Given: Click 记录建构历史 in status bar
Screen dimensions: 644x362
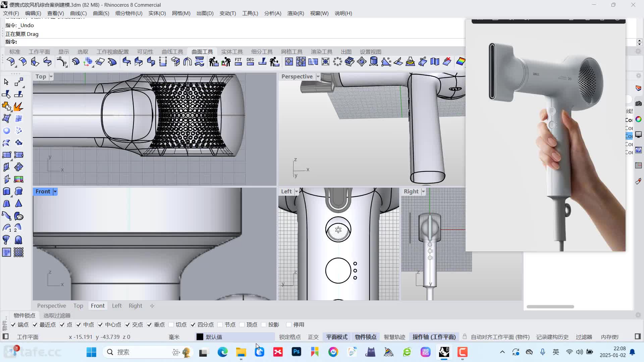Looking at the screenshot, I should [x=552, y=337].
